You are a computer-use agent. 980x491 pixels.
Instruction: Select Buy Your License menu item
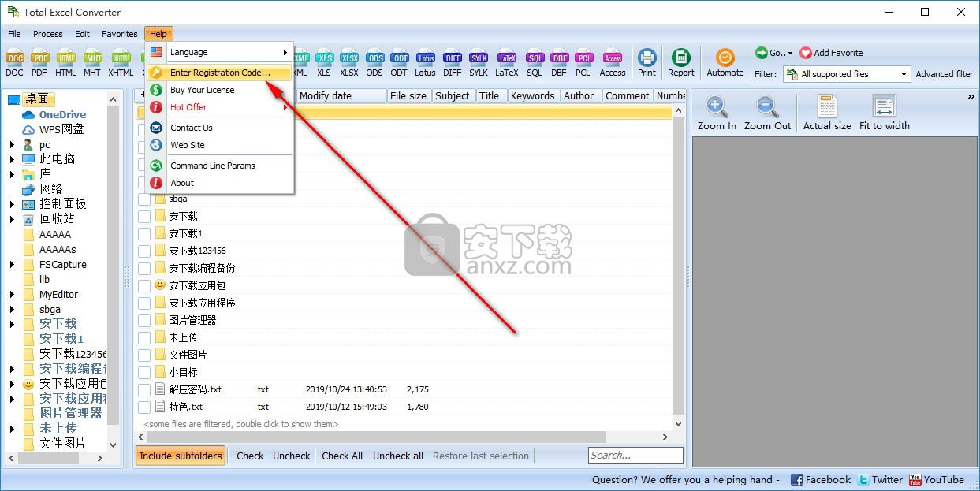[x=219, y=90]
